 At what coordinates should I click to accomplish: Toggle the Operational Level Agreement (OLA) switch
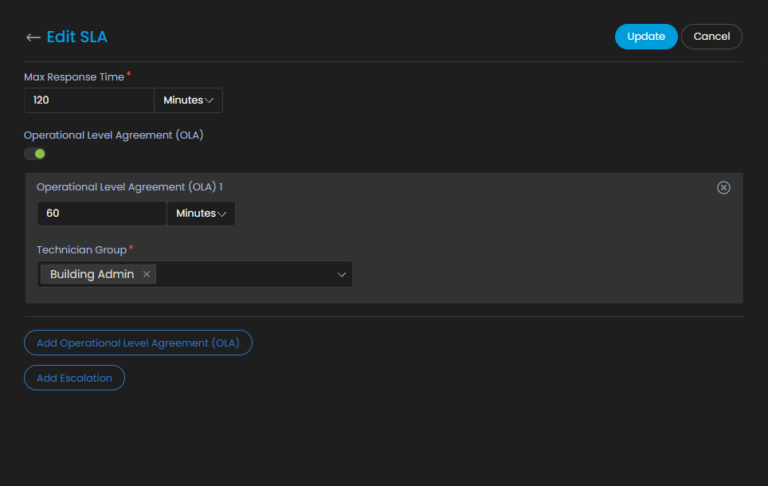[35, 154]
